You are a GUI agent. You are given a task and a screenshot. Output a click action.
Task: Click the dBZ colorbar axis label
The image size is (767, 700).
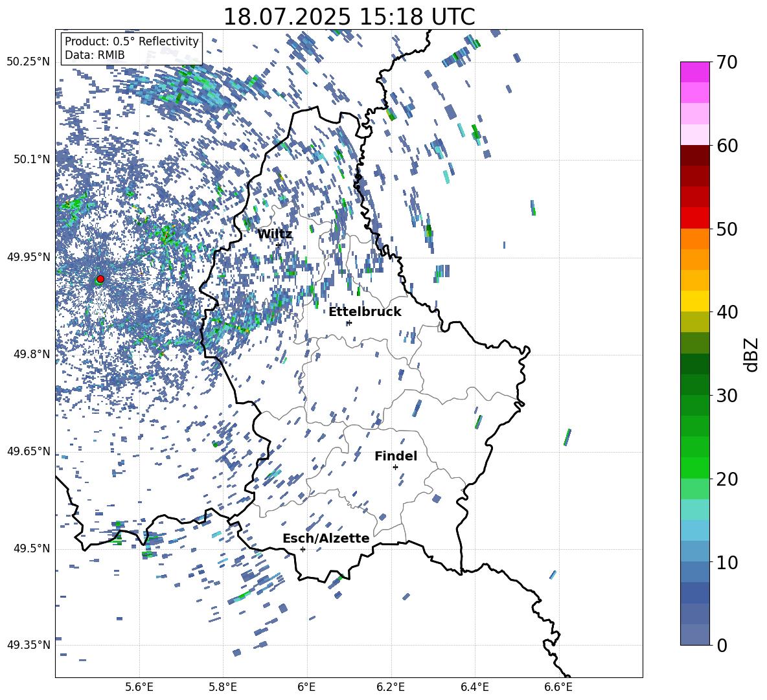click(x=752, y=354)
